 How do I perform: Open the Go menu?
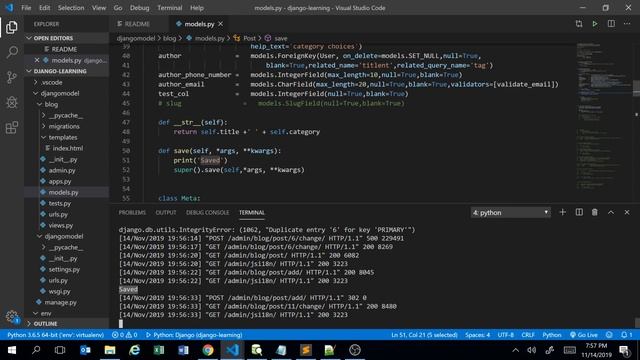pyautogui.click(x=118, y=8)
